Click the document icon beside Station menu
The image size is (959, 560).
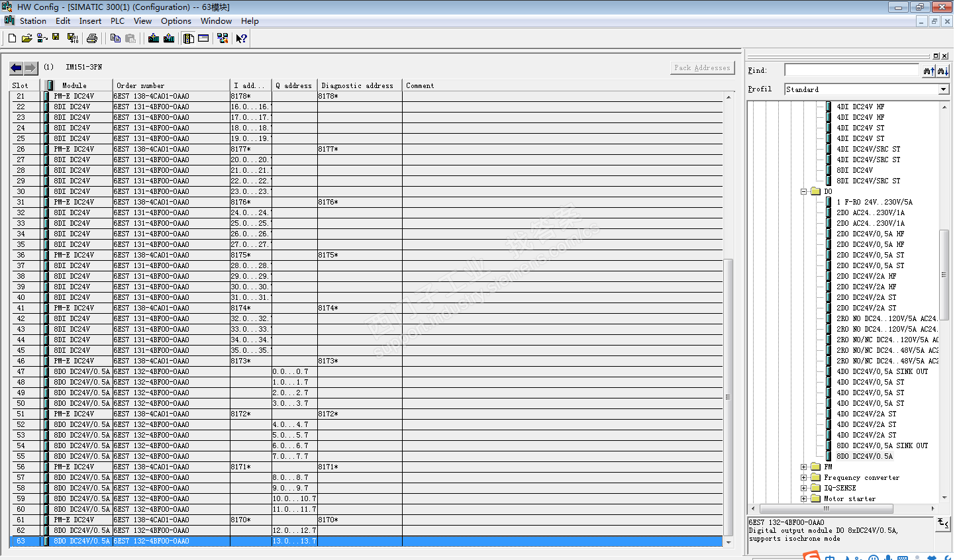tap(10, 21)
